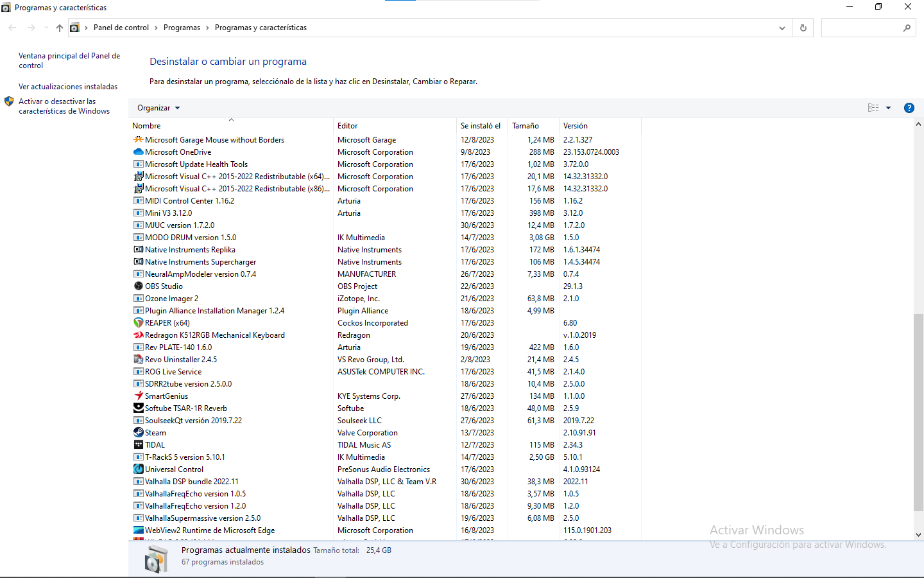
Task: Expand chevron after Programas breadcrumb
Action: pyautogui.click(x=207, y=28)
